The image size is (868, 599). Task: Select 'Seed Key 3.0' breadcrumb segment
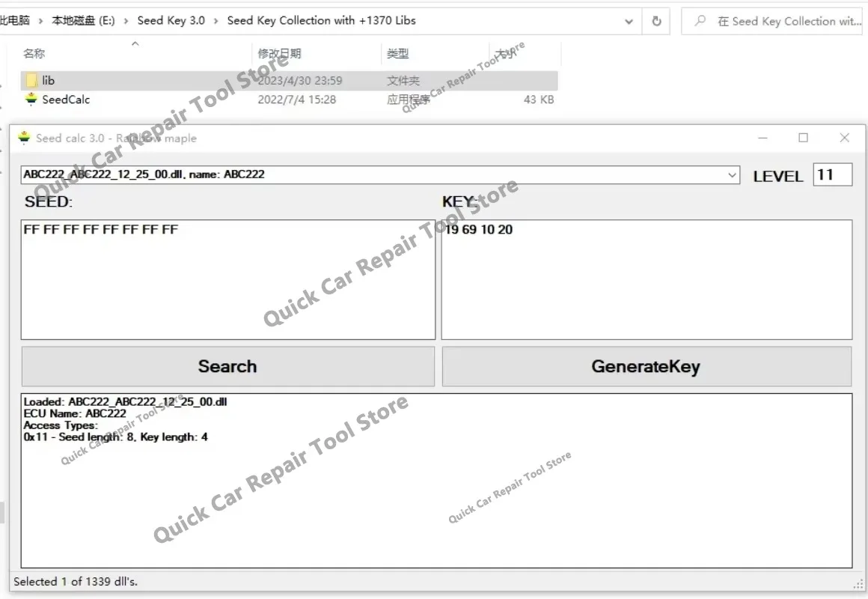pos(171,20)
